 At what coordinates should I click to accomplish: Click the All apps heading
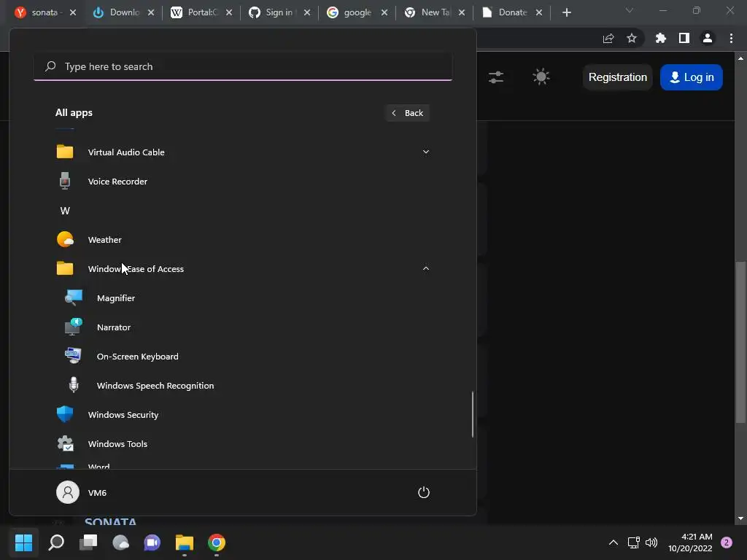(x=74, y=113)
